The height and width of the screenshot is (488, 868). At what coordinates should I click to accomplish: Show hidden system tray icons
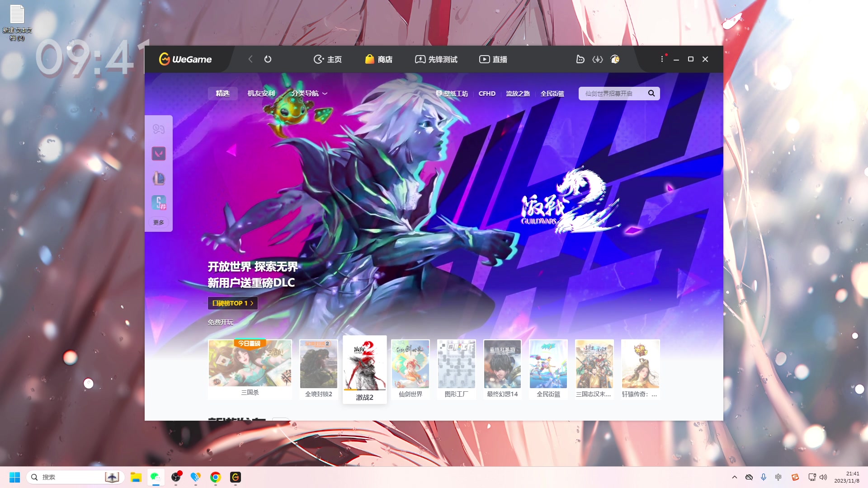pyautogui.click(x=734, y=477)
